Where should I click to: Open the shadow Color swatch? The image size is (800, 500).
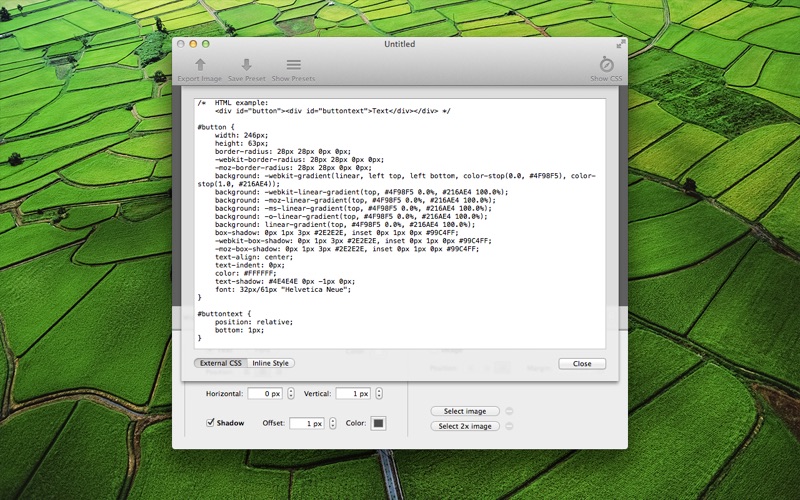coord(378,424)
